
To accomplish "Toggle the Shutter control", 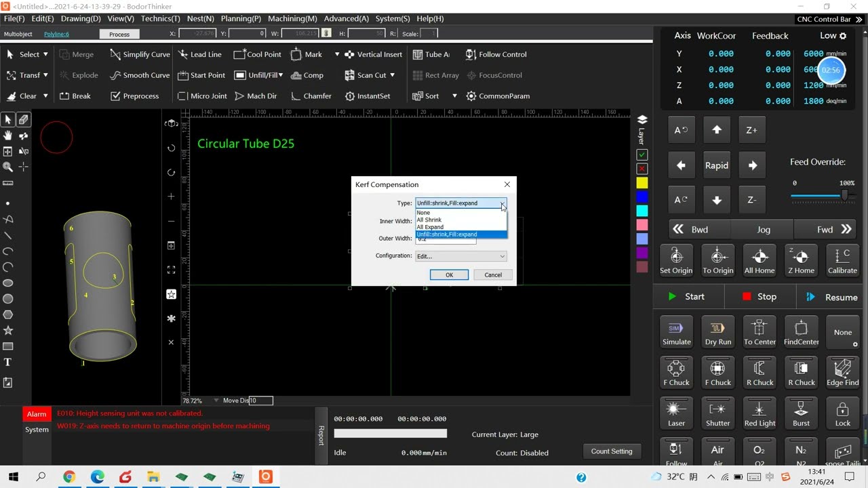I will coord(717,413).
